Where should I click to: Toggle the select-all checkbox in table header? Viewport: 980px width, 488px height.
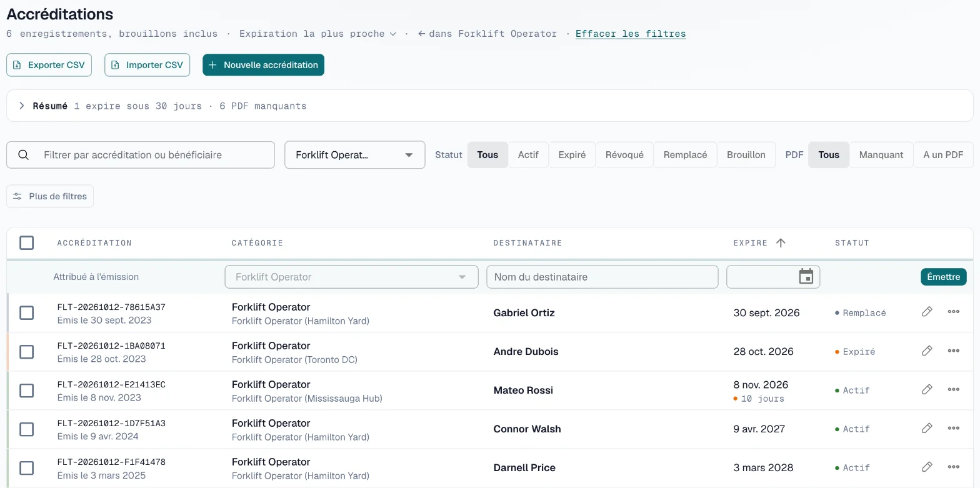26,242
